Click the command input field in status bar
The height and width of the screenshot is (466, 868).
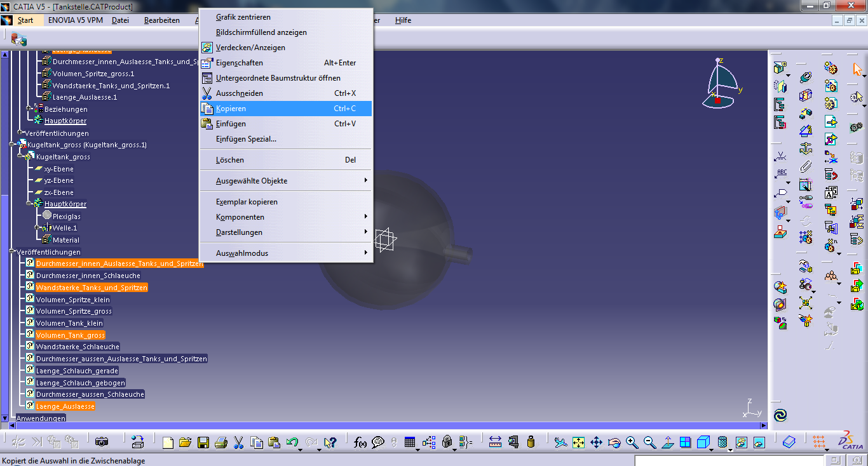[x=728, y=460]
